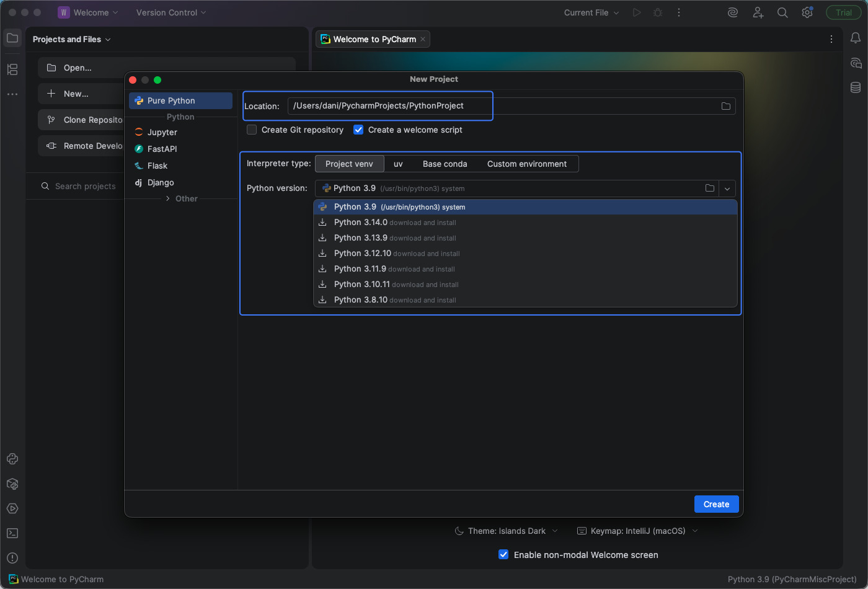Open the Database tool window
The height and width of the screenshot is (589, 868).
tap(856, 88)
